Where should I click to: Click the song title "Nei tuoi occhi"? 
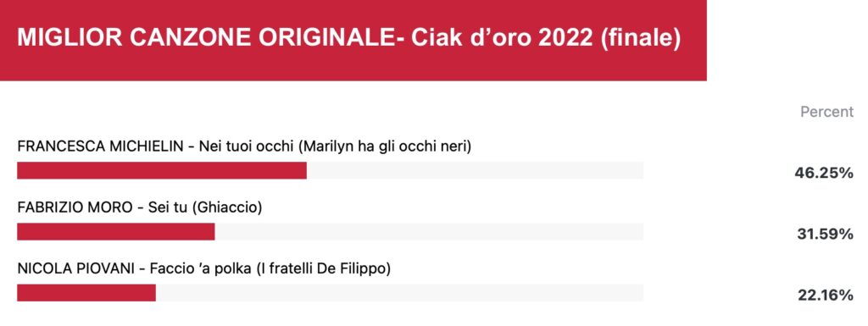click(x=247, y=147)
